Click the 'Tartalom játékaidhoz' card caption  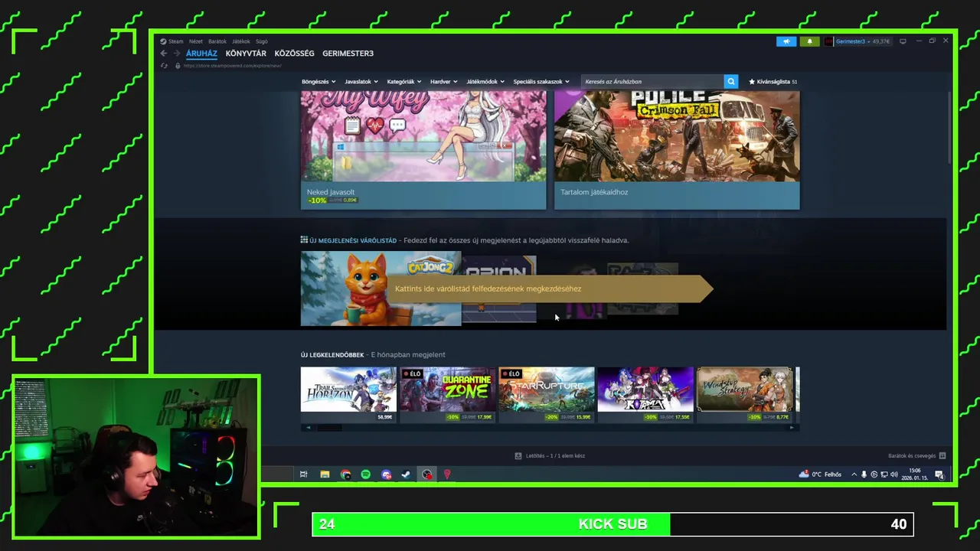tap(594, 192)
